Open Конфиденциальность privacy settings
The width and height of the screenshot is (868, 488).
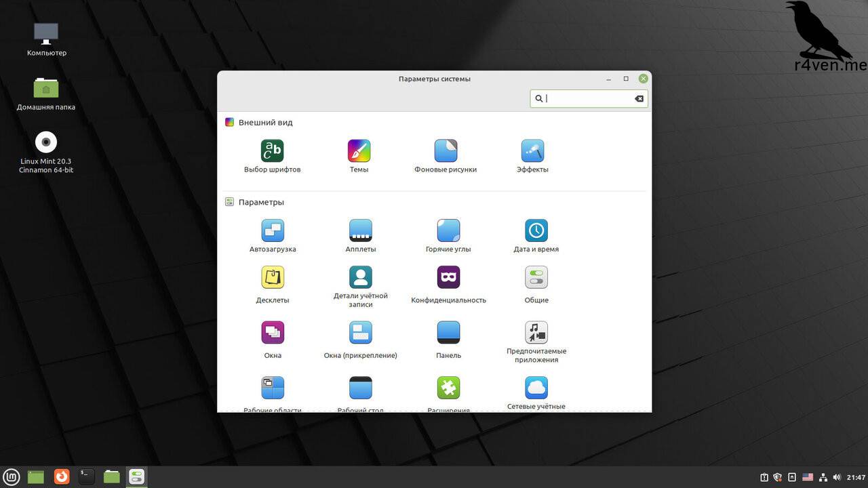tap(448, 278)
